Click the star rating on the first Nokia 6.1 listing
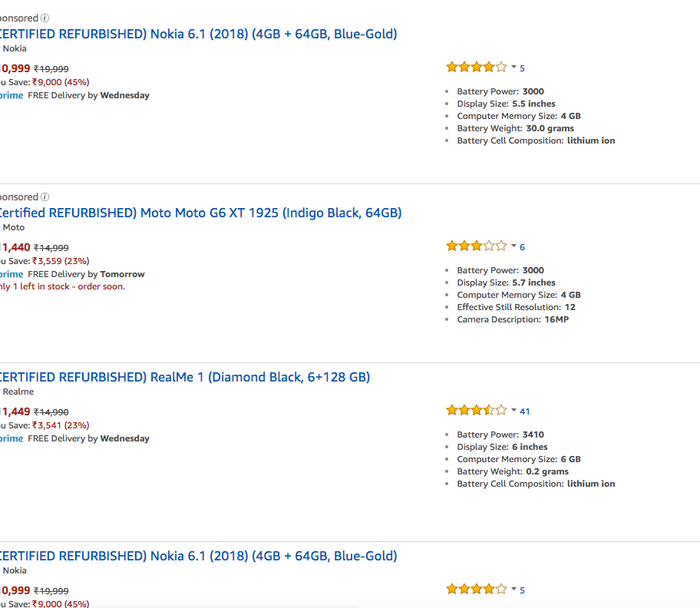 click(x=476, y=68)
